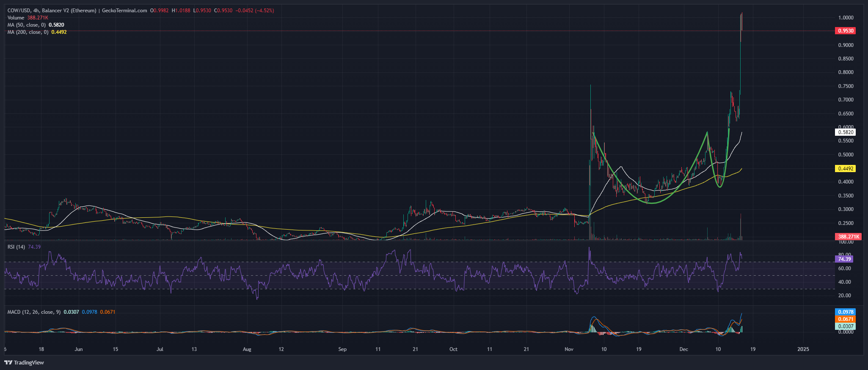868x370 pixels.
Task: Click the RSI legend value 74.39
Action: [x=34, y=247]
